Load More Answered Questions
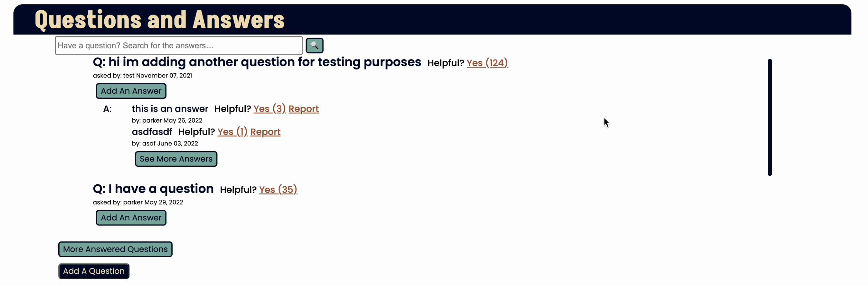 (115, 249)
